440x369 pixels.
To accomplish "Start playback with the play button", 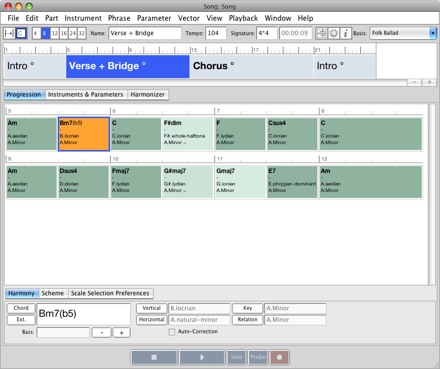I will click(202, 357).
